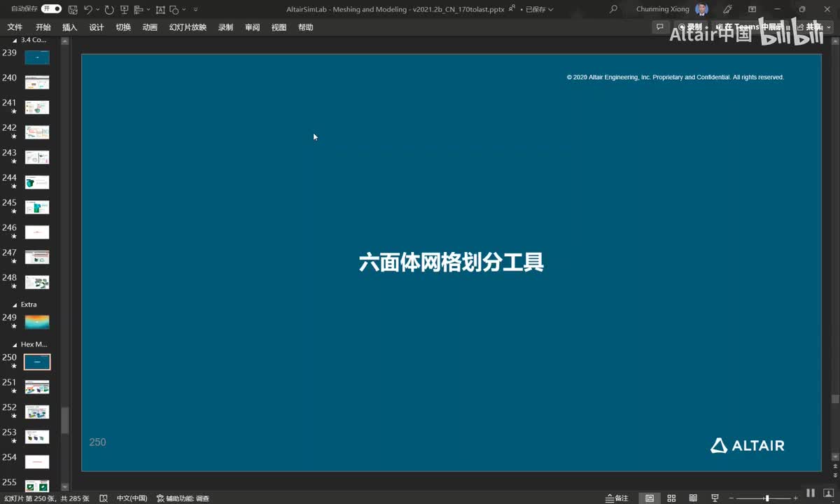The width and height of the screenshot is (840, 504).
Task: Click the Save icon in quick access toolbar
Action: 73,10
